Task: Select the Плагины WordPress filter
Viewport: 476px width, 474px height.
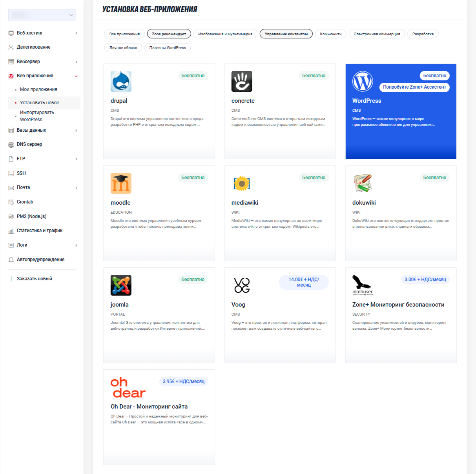Action: pyautogui.click(x=168, y=47)
